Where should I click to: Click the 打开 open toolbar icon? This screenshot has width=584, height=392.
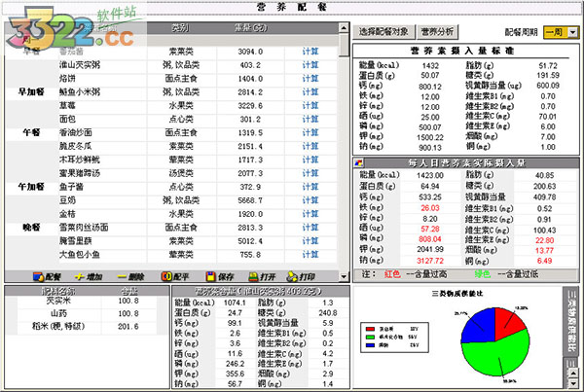tap(254, 276)
